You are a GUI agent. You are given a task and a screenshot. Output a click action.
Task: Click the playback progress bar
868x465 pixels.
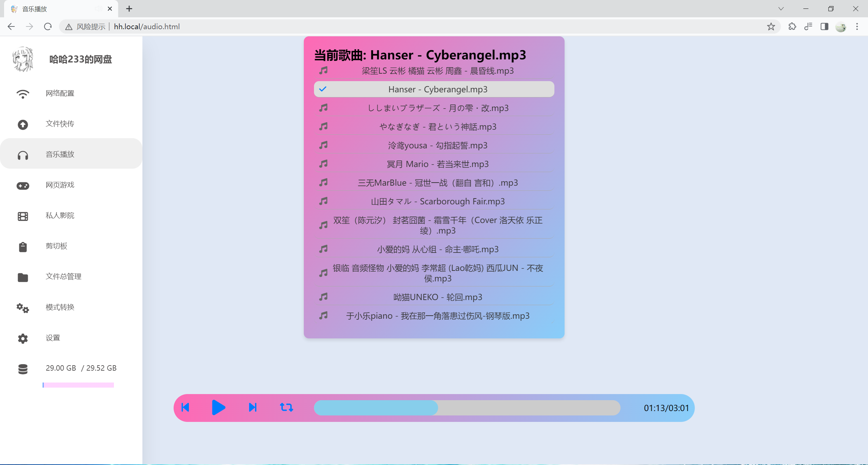pyautogui.click(x=467, y=408)
